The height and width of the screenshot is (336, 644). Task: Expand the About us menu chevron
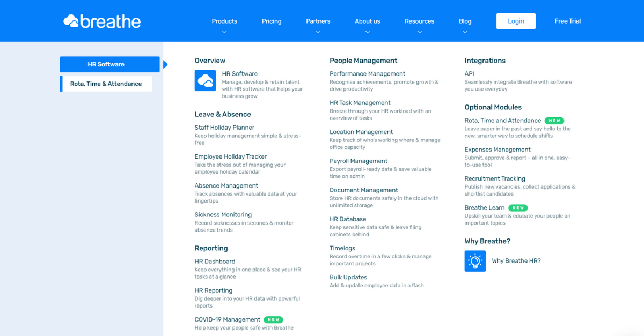[367, 31]
